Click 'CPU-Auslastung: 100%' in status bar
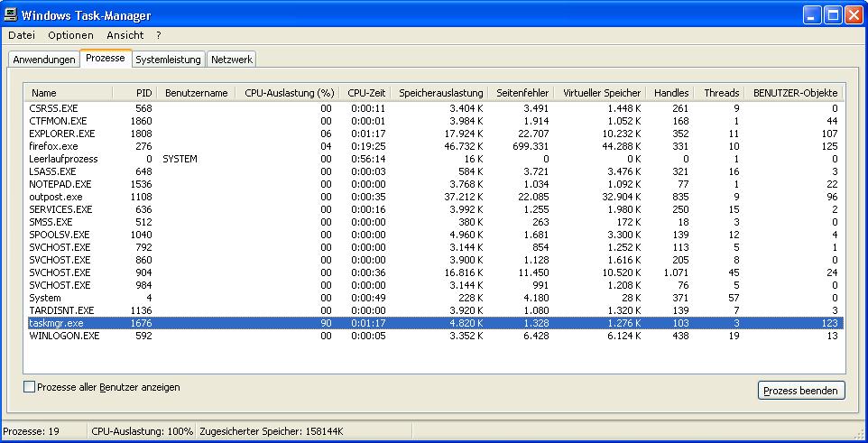This screenshot has height=443, width=868. (x=142, y=431)
